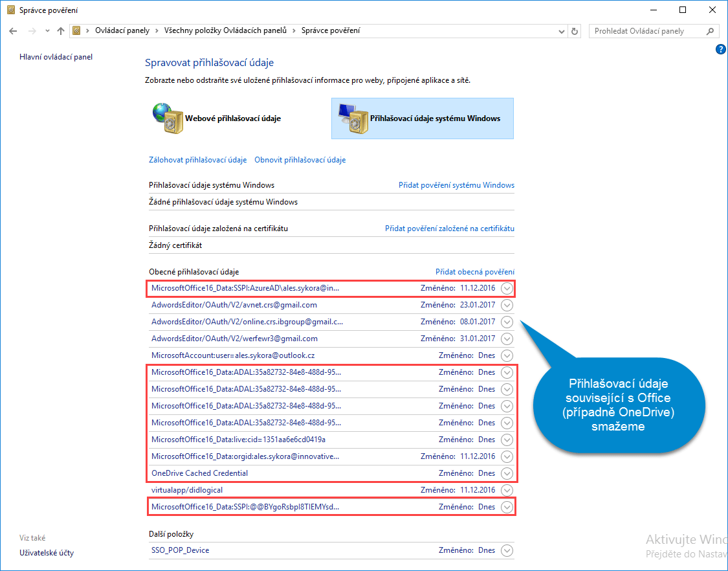Close the Správce pověření window
728x571 pixels.
point(712,10)
